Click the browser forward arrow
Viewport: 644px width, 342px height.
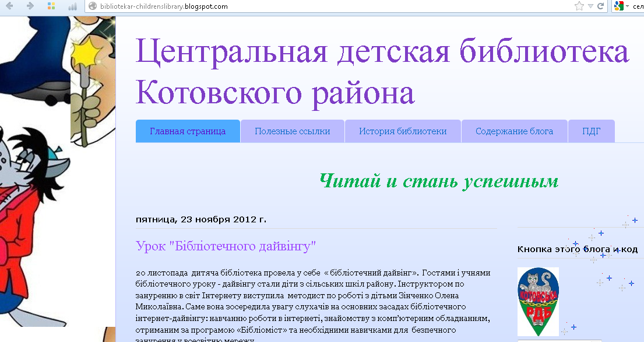pyautogui.click(x=30, y=6)
